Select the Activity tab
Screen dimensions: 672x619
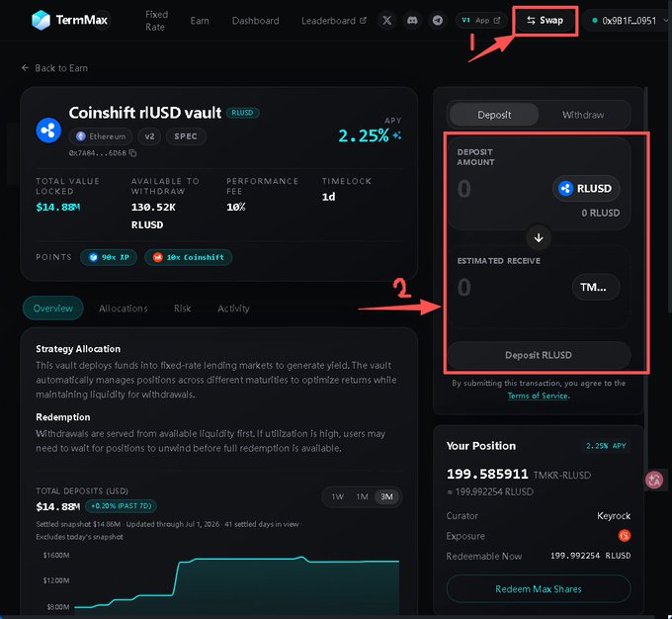coord(233,308)
